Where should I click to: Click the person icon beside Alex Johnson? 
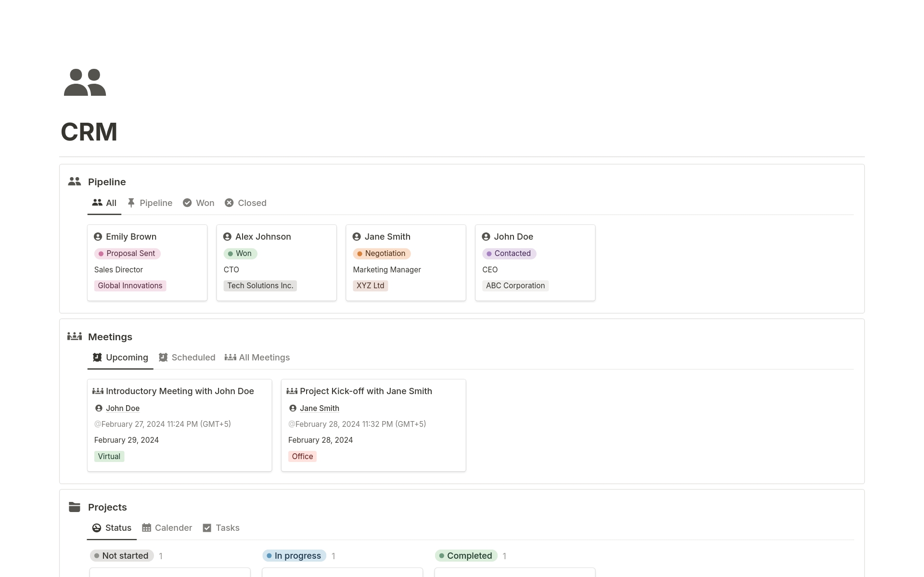pyautogui.click(x=228, y=237)
